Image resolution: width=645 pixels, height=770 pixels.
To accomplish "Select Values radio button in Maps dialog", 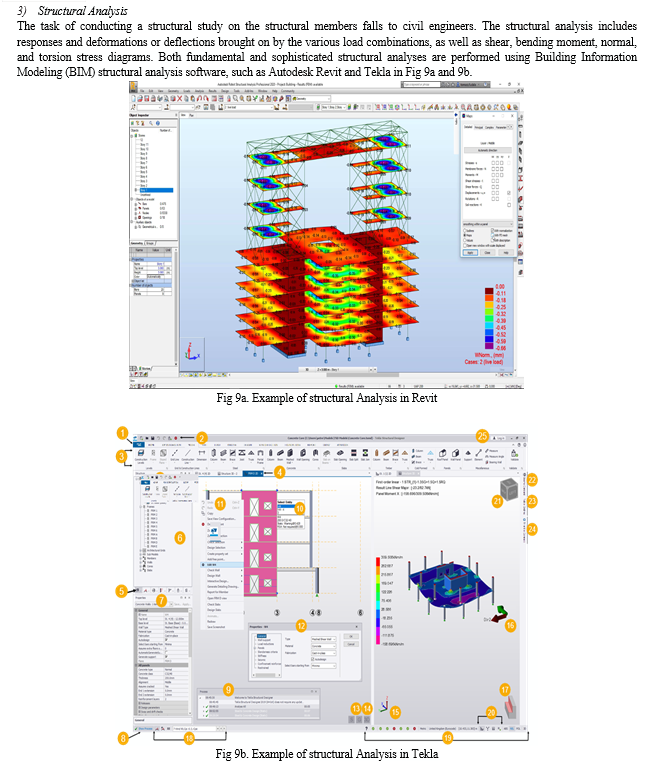I will click(465, 240).
